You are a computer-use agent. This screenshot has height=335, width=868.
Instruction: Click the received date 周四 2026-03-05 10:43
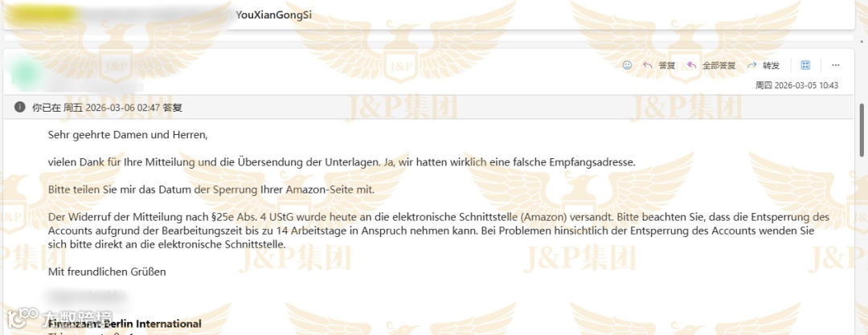(797, 86)
